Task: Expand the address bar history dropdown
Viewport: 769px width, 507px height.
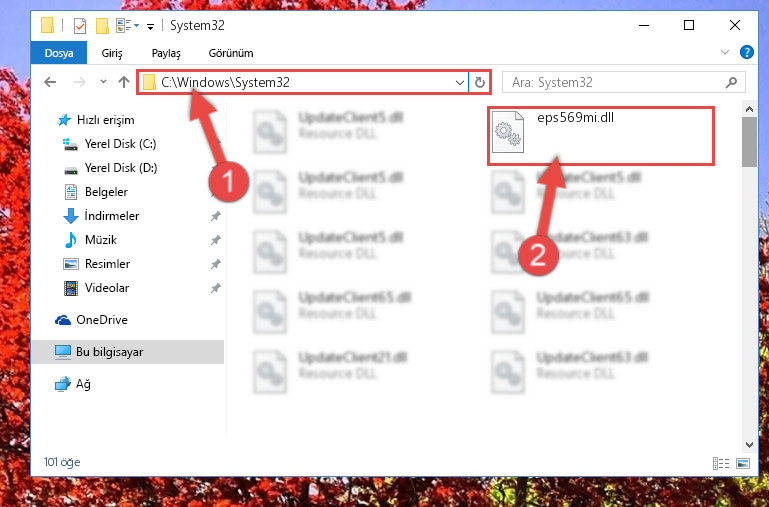Action: [460, 82]
